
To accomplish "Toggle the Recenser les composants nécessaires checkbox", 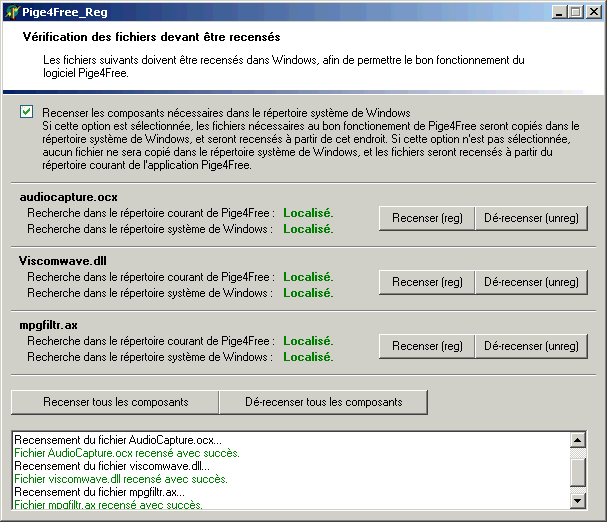I will [x=26, y=112].
